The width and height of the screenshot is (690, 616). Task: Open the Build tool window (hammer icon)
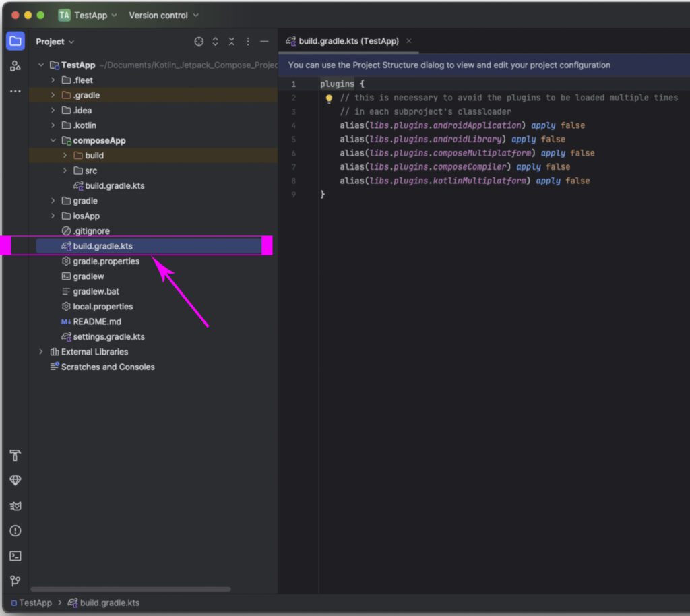coord(15,456)
